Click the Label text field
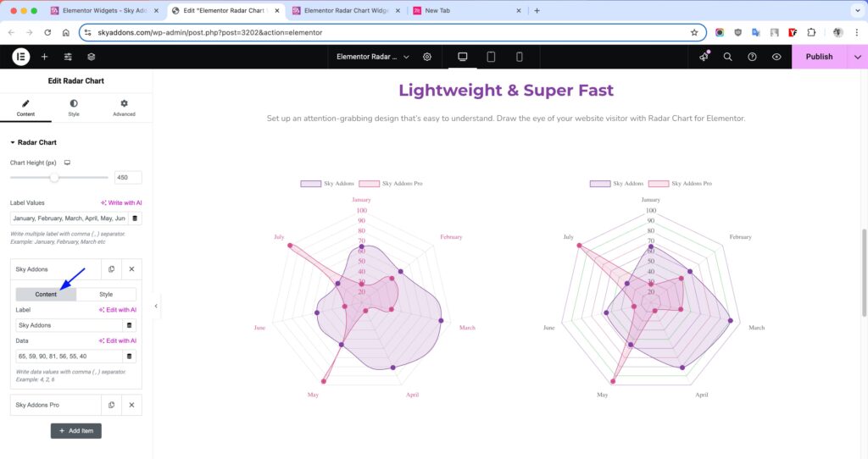 (x=70, y=325)
